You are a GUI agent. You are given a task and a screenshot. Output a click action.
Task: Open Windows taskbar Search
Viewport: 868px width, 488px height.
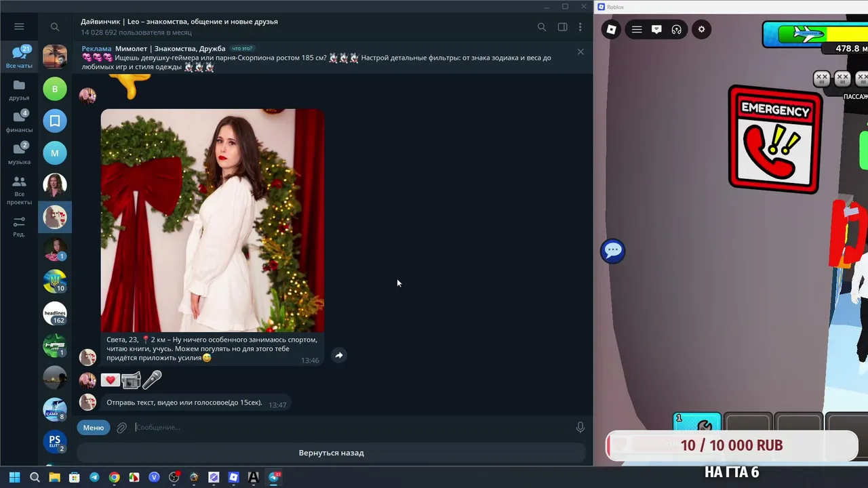(35, 477)
